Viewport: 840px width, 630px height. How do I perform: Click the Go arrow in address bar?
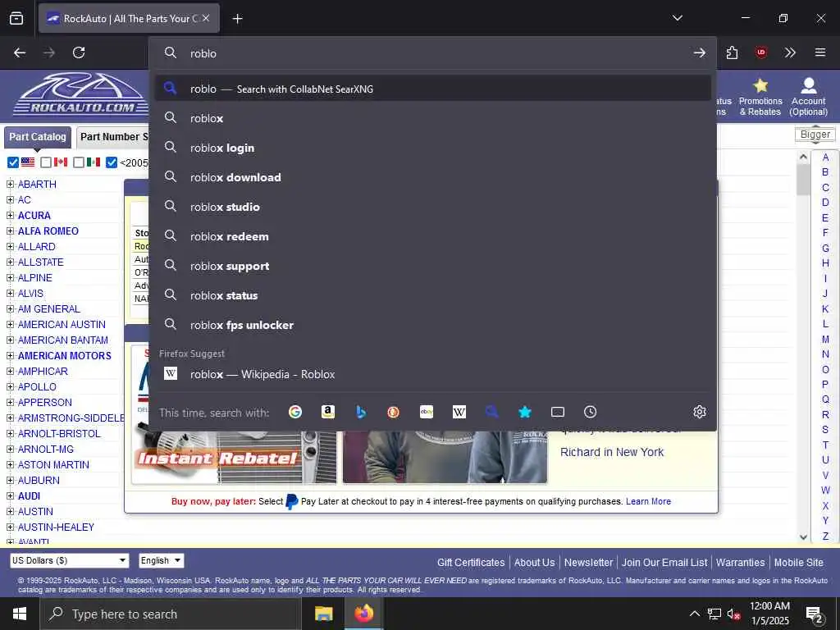coord(699,53)
